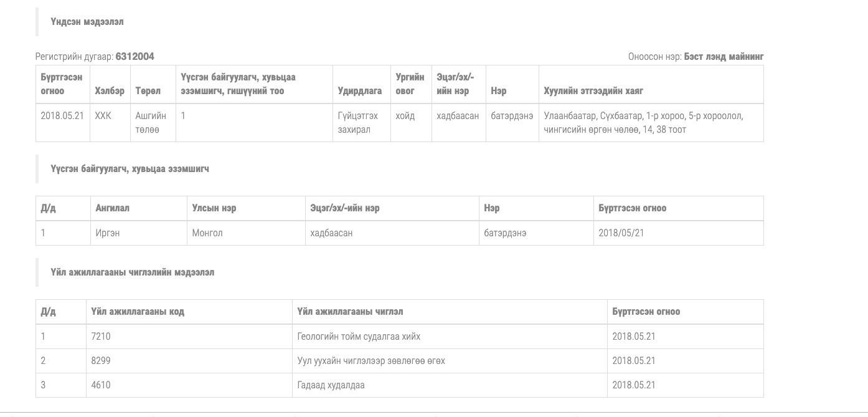Click company name "Бэст лэнд майнинг"
Viewport: 868px width, 417px height.
[x=724, y=57]
